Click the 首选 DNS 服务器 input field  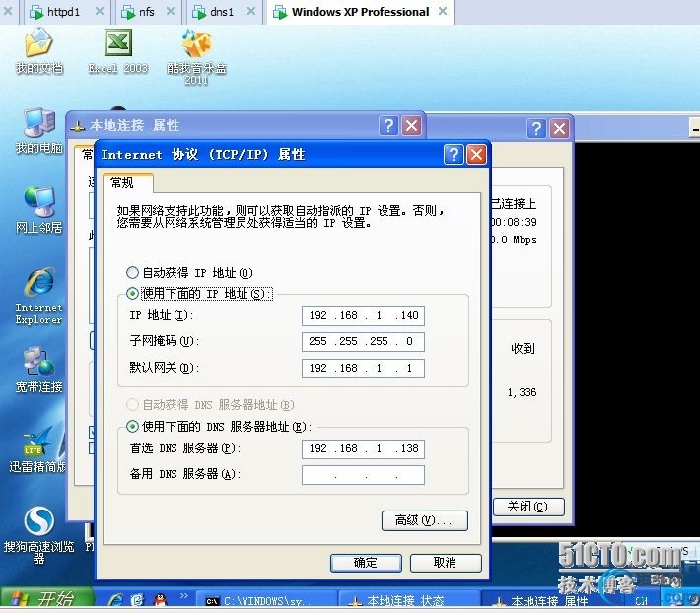(363, 448)
